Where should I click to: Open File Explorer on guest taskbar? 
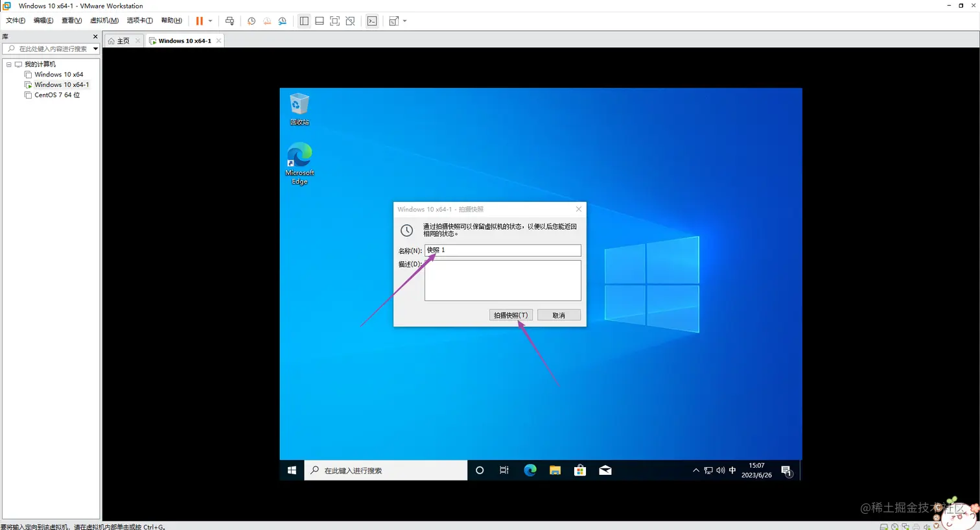click(x=555, y=470)
